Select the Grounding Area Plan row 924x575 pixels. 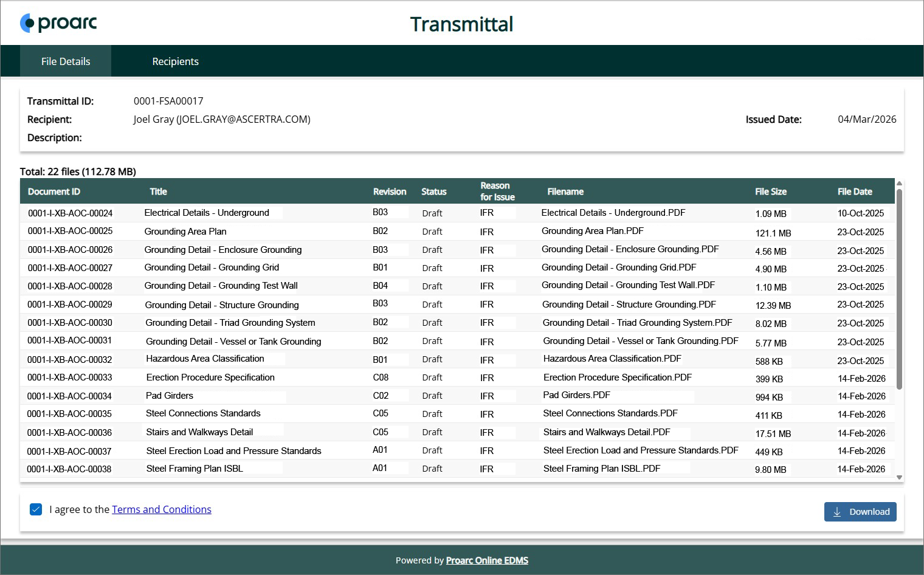(x=185, y=232)
